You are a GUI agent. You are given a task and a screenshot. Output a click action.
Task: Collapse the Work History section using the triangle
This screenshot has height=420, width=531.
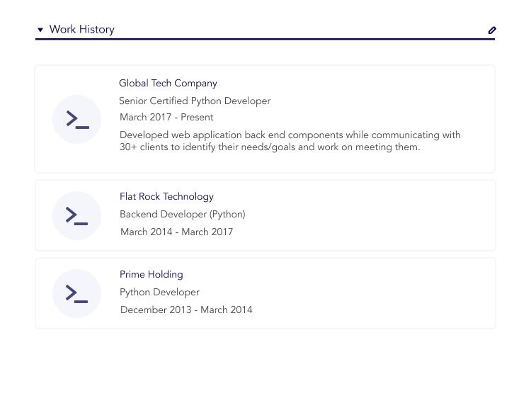[40, 30]
